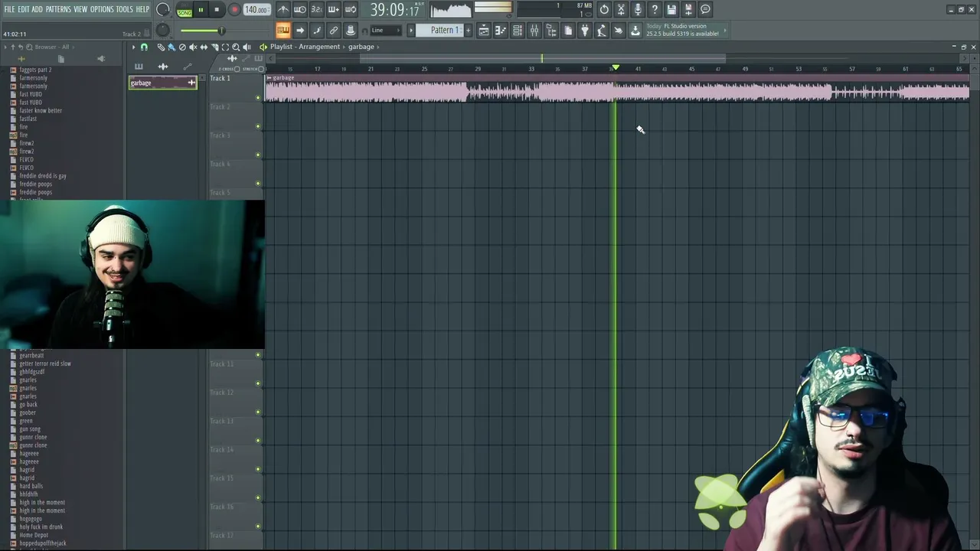Screen dimensions: 980x551
Task: Open the plugin (plug) icon in toolbar
Action: coord(585,31)
